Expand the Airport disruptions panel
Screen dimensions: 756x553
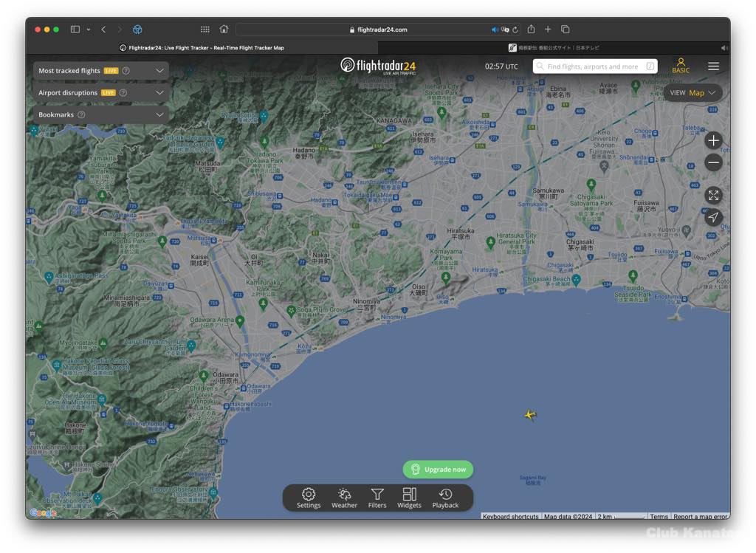(x=100, y=93)
